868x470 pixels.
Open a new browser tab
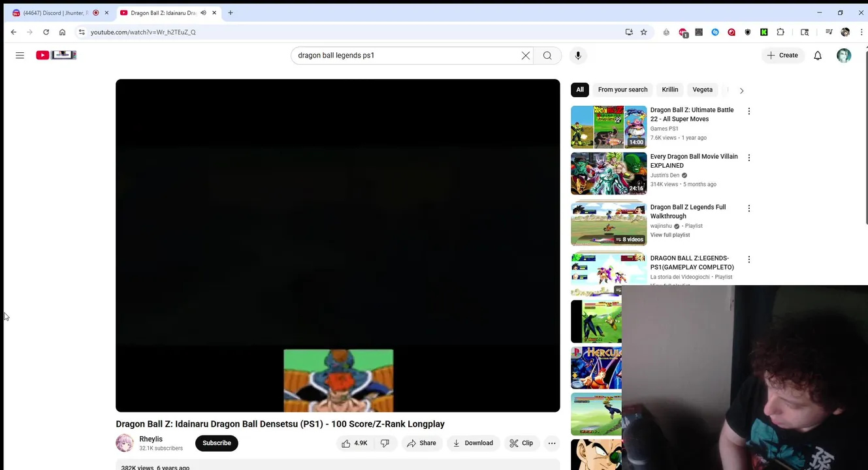pyautogui.click(x=231, y=13)
